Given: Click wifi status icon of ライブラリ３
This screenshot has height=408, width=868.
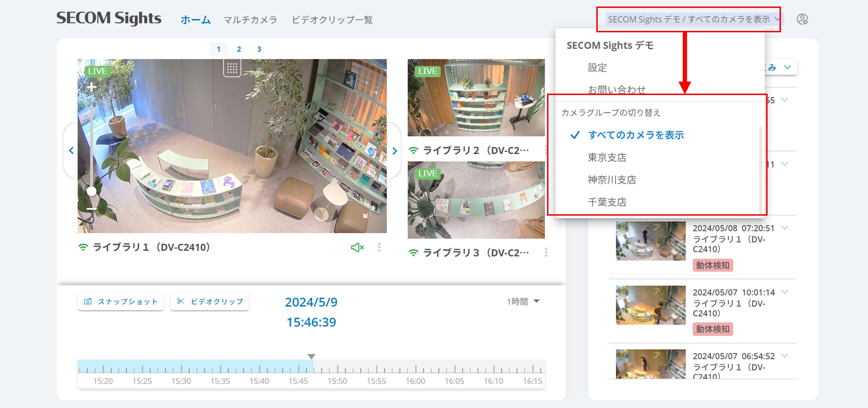Looking at the screenshot, I should pos(414,253).
